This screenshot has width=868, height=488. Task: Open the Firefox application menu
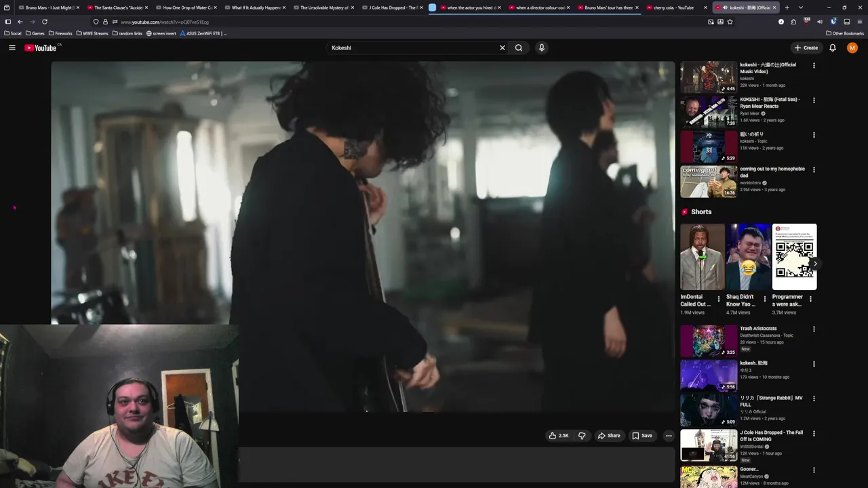860,22
